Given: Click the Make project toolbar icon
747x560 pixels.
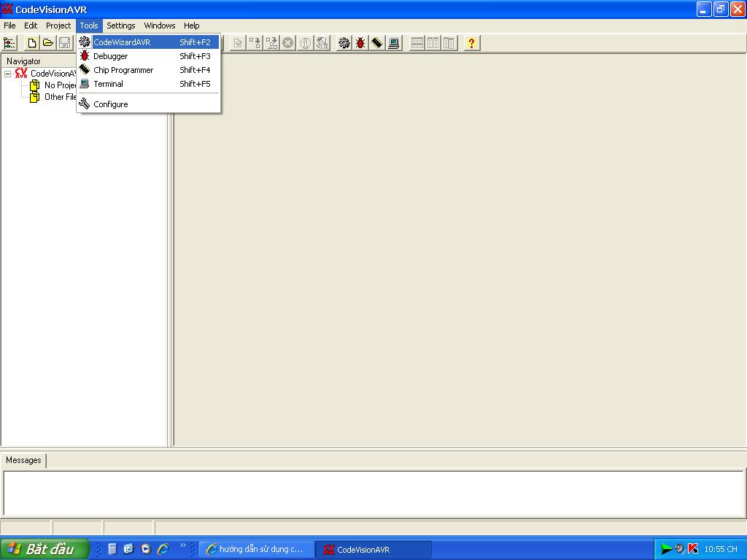Looking at the screenshot, I should click(x=255, y=43).
